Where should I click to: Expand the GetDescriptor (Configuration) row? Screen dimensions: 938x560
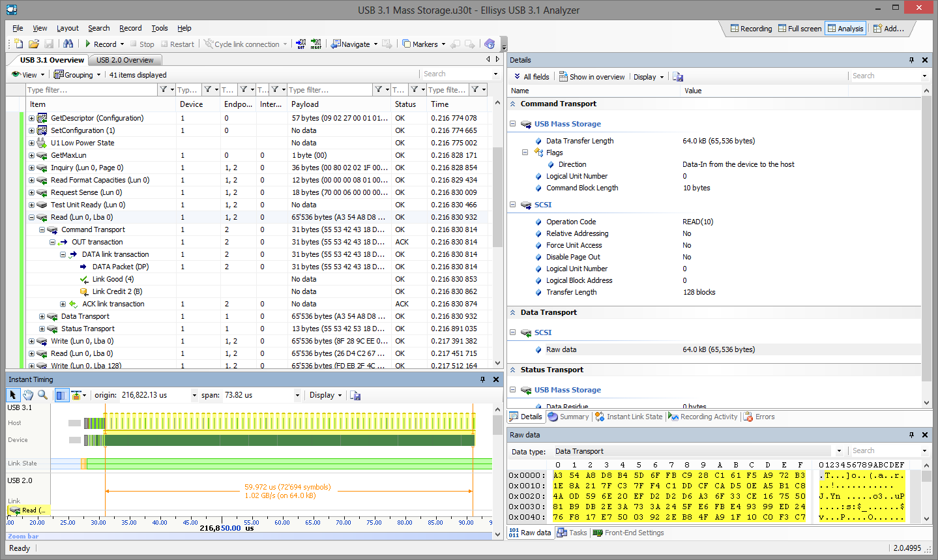pos(31,118)
